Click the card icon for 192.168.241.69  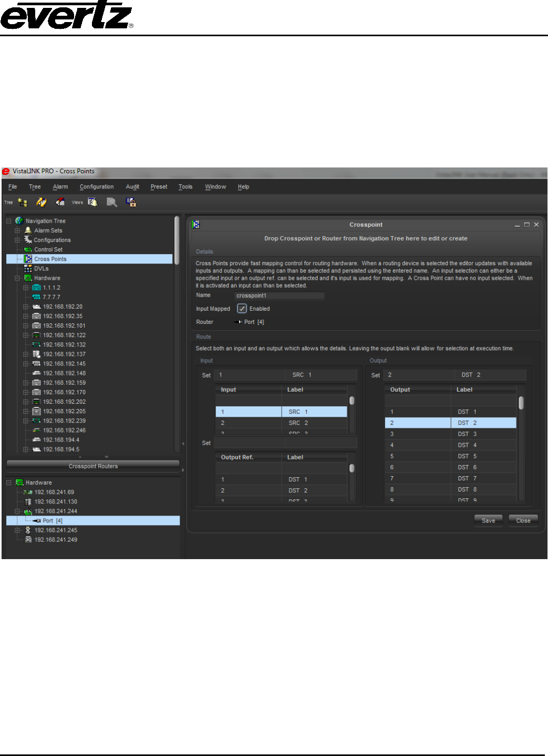click(28, 492)
